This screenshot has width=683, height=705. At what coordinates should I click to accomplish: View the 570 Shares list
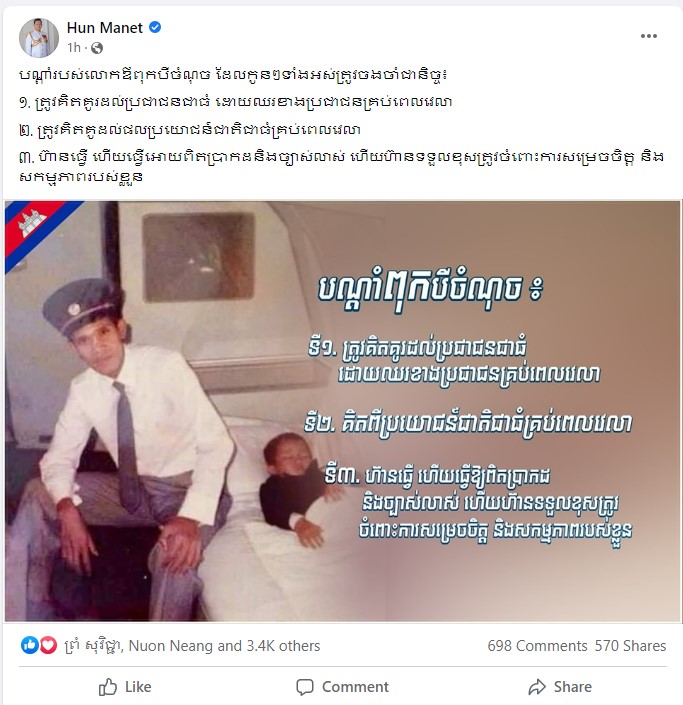pos(630,646)
